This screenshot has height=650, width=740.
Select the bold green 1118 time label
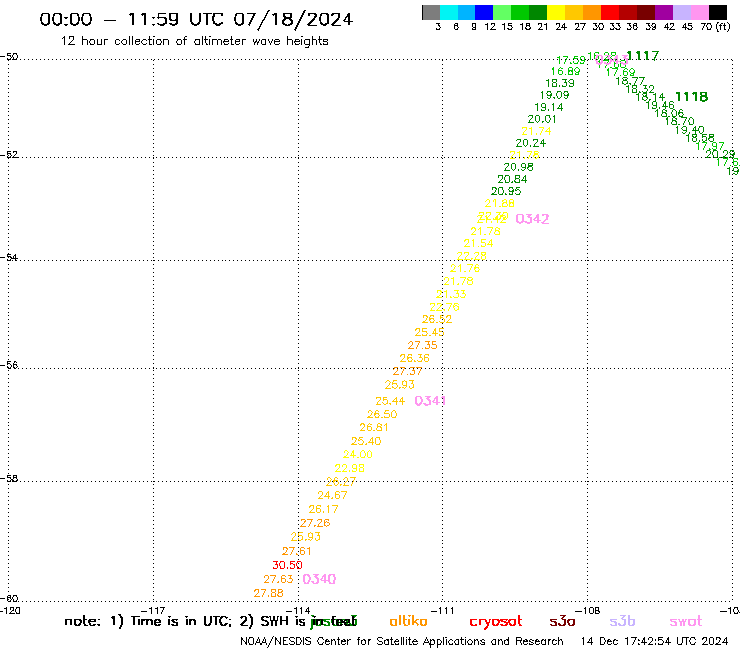click(x=691, y=97)
